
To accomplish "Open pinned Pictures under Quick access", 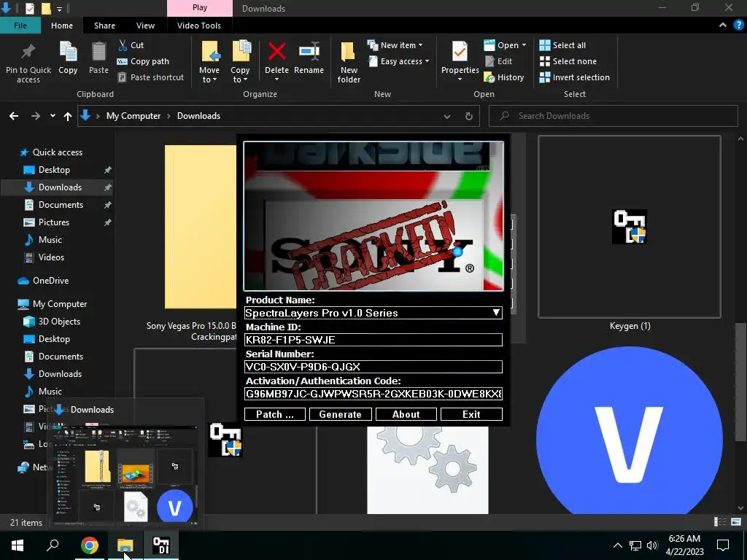I will point(53,222).
